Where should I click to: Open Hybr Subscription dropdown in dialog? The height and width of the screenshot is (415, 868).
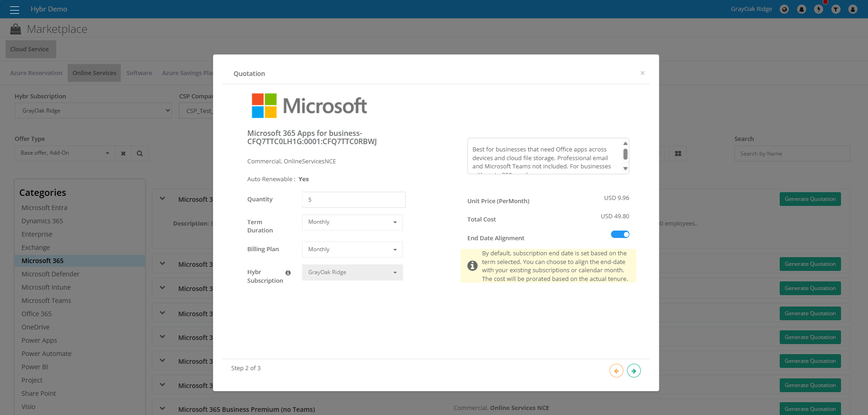pyautogui.click(x=352, y=273)
